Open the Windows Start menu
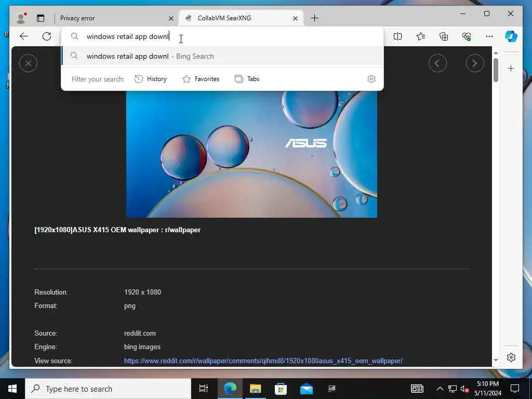This screenshot has height=399, width=532. [12, 389]
